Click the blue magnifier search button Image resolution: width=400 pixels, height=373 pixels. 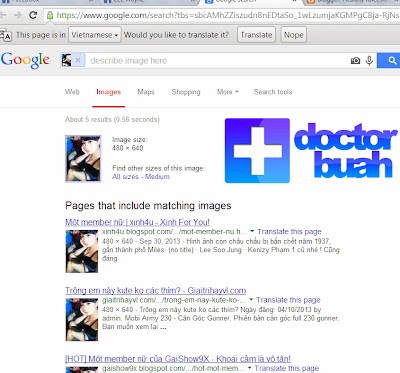click(389, 60)
